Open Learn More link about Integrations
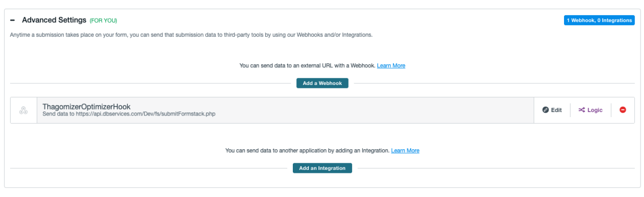 click(405, 151)
